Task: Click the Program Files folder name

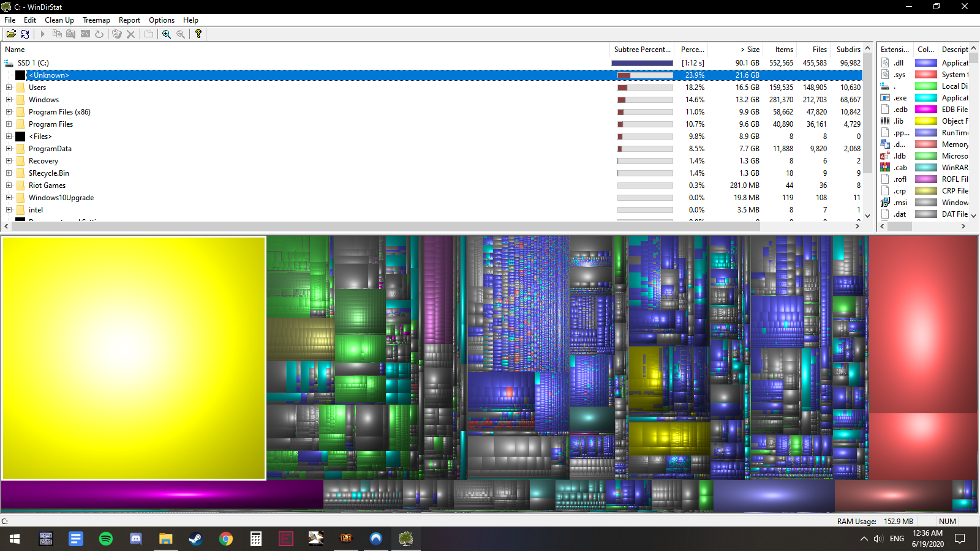Action: pos(51,124)
